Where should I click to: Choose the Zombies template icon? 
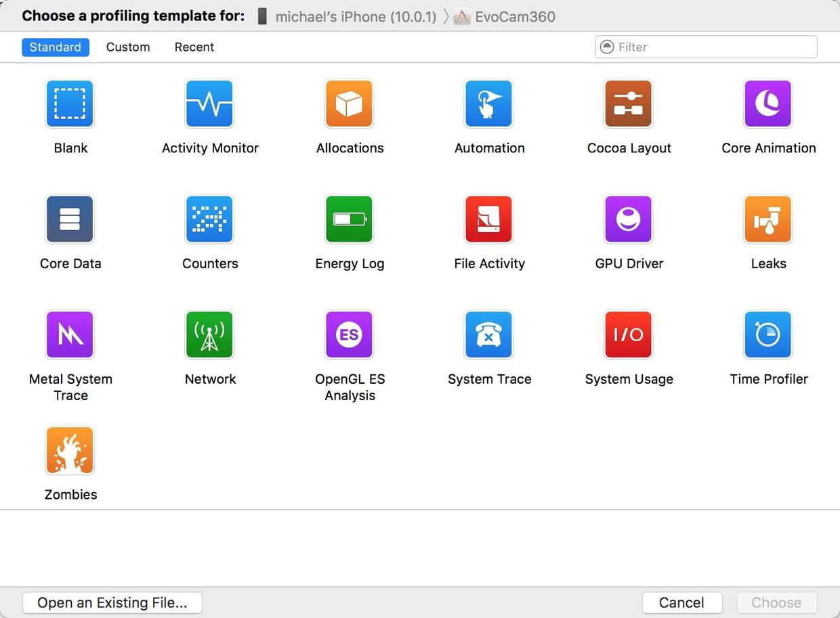[x=70, y=451]
